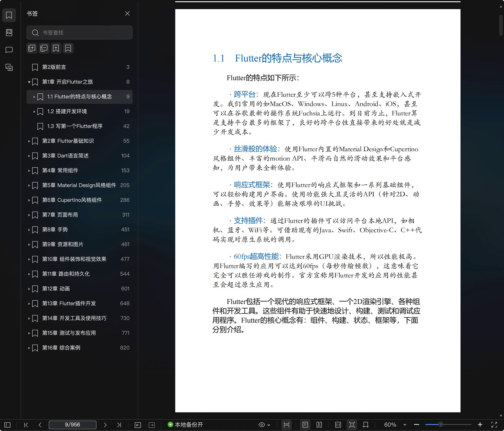Click the scroll down arrow
The image size is (504, 431).
coord(501,416)
